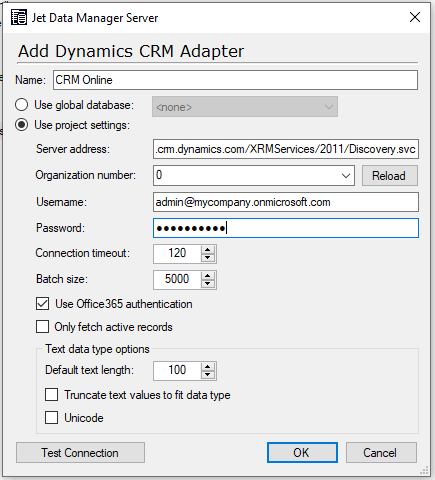435x480 pixels.
Task: Expand the Organization number dropdown
Action: pos(346,175)
